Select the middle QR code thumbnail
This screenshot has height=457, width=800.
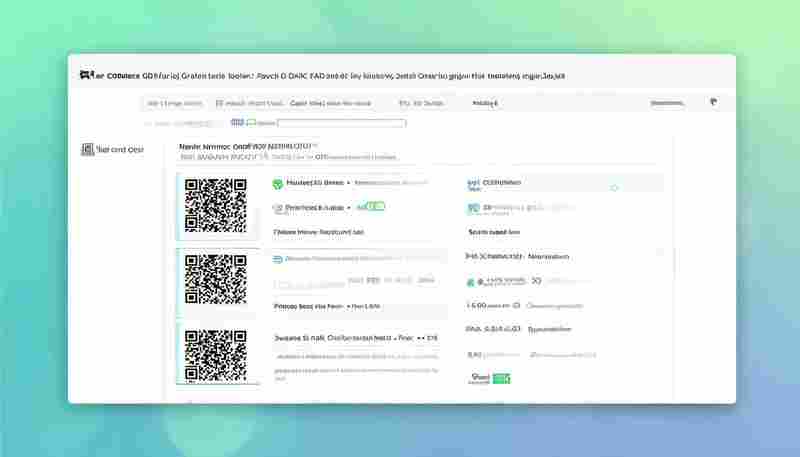click(216, 279)
